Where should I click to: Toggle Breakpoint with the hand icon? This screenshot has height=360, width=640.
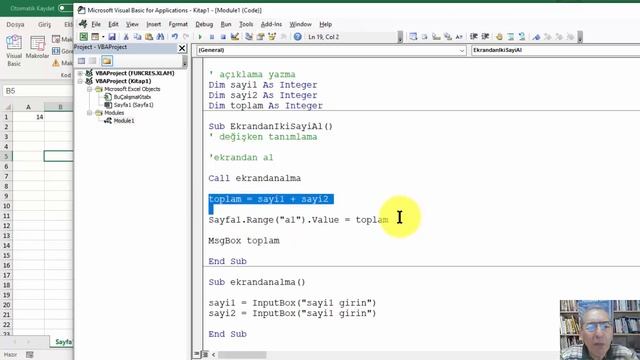pos(499,37)
